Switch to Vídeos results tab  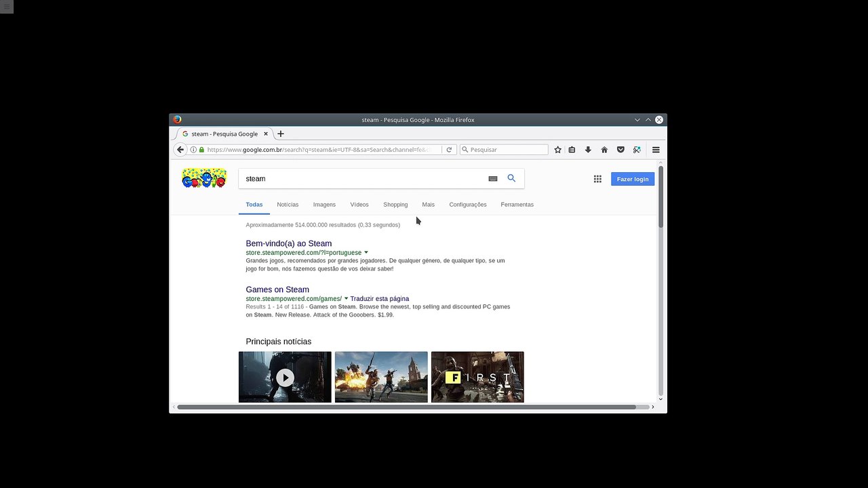[x=359, y=205]
